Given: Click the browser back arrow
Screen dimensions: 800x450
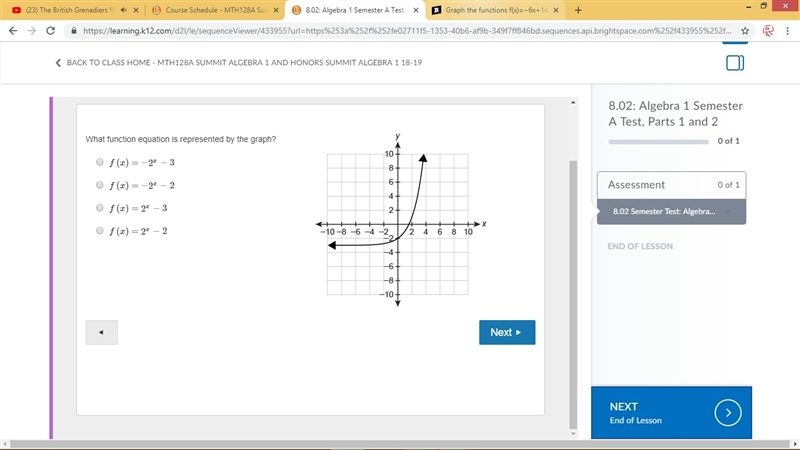Looking at the screenshot, I should (x=13, y=31).
